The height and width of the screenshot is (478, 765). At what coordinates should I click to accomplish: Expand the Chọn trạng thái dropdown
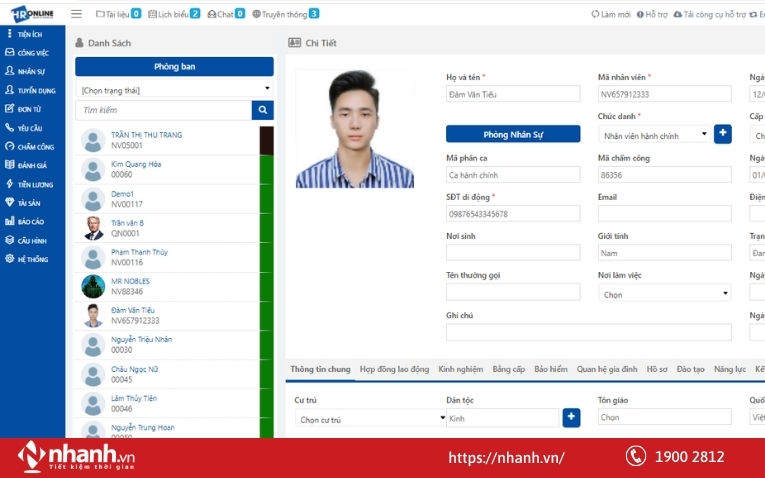(x=174, y=89)
